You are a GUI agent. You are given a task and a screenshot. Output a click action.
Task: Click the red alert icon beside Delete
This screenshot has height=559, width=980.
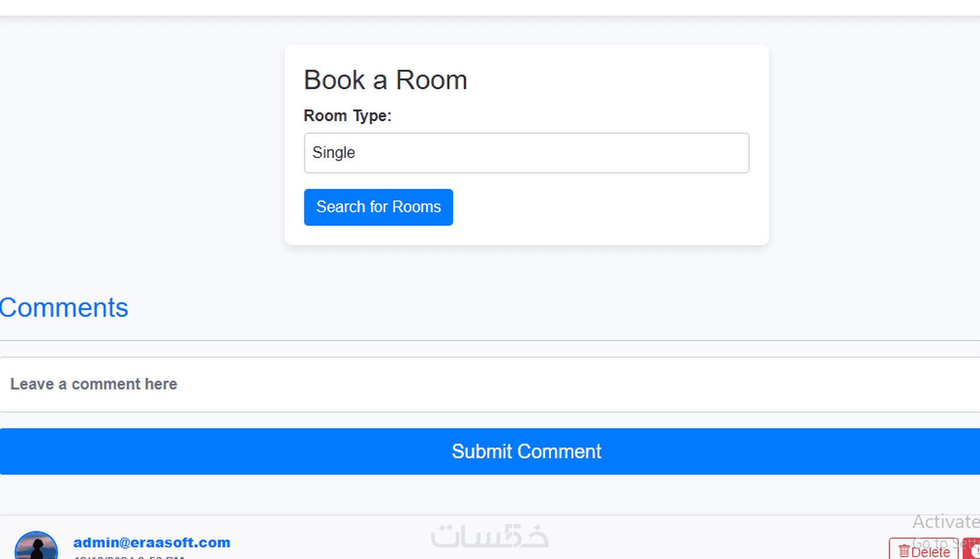tap(973, 550)
